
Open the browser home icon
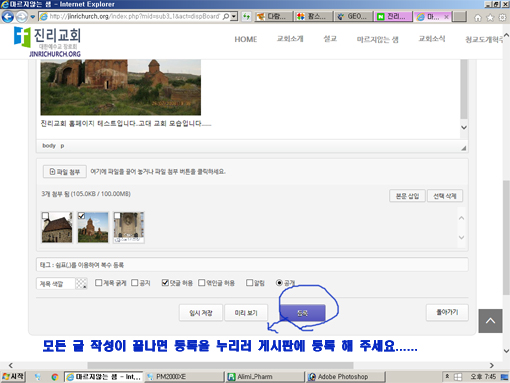[478, 18]
